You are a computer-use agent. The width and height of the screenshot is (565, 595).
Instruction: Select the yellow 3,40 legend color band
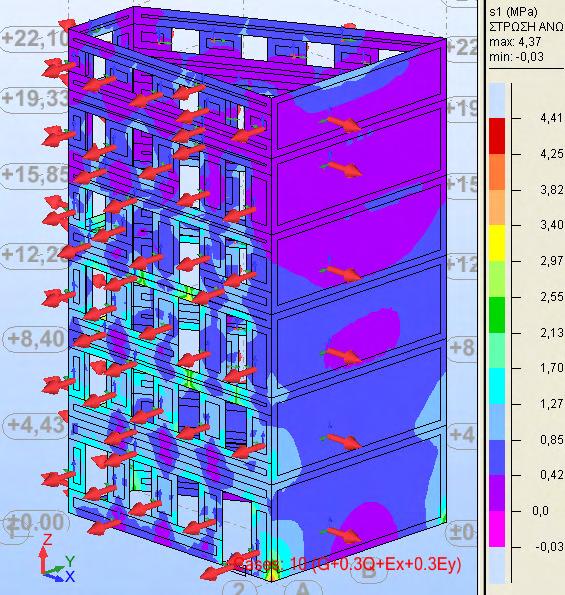497,243
